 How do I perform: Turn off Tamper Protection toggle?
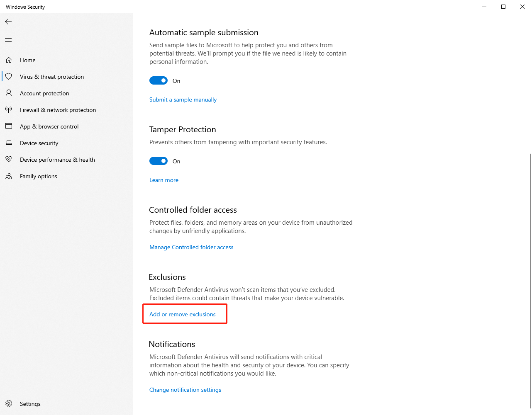point(159,161)
